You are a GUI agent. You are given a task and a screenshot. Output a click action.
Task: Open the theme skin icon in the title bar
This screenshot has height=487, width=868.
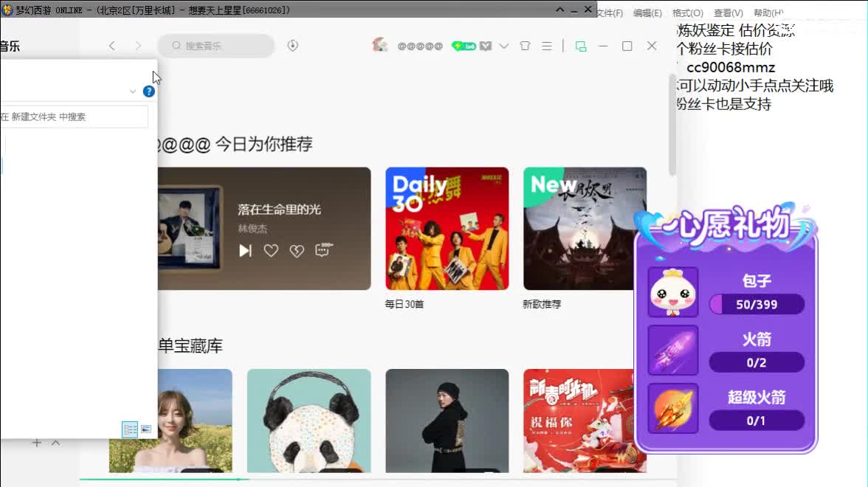pyautogui.click(x=525, y=46)
